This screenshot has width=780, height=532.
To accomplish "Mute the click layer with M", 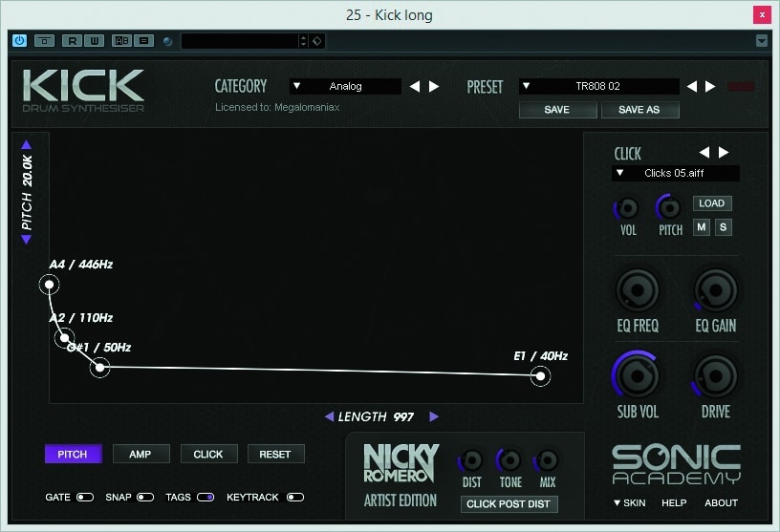I will point(702,227).
